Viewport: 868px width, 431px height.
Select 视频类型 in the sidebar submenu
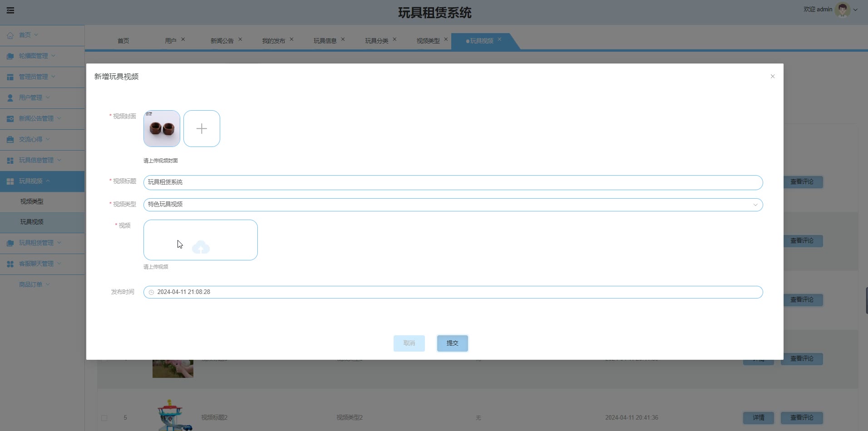pyautogui.click(x=32, y=201)
